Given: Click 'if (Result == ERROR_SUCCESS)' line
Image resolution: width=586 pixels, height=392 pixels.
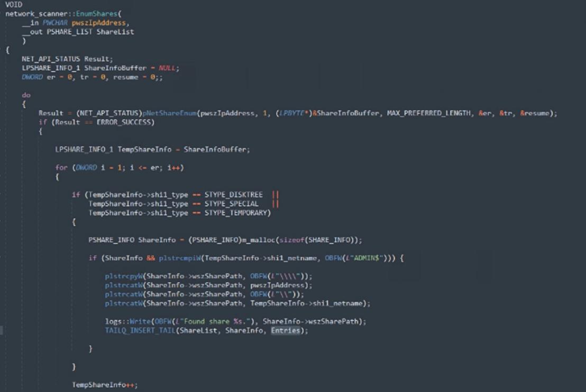Looking at the screenshot, I should click(x=96, y=122).
